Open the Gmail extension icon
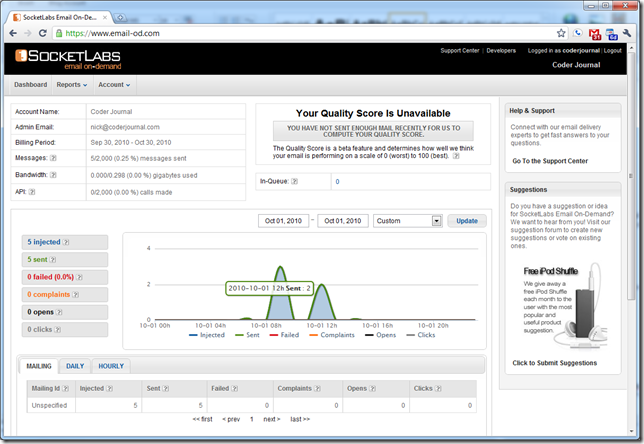Screen dimensions: 644x444 (595, 33)
